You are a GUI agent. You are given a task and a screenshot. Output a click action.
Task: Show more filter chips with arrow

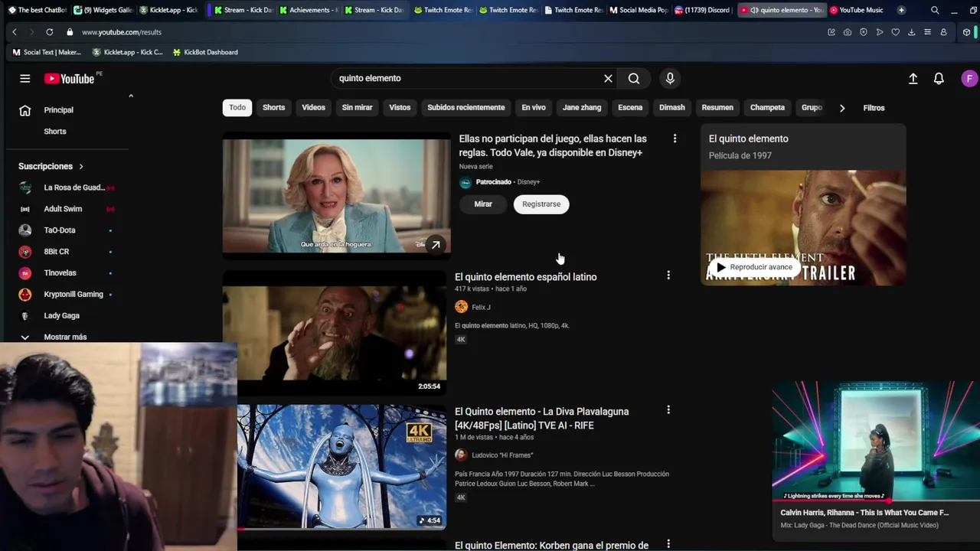coord(842,108)
